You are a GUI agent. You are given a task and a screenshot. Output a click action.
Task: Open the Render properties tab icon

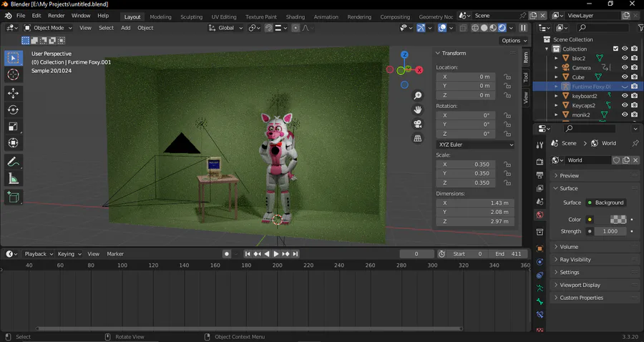click(x=540, y=162)
